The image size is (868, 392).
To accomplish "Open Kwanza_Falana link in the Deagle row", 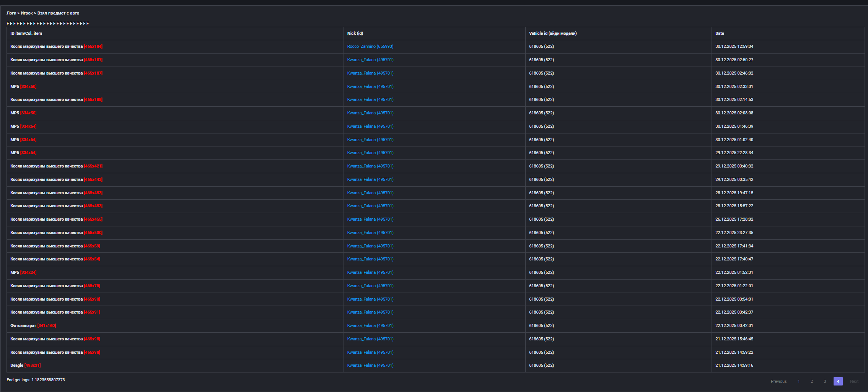I will pyautogui.click(x=370, y=366).
